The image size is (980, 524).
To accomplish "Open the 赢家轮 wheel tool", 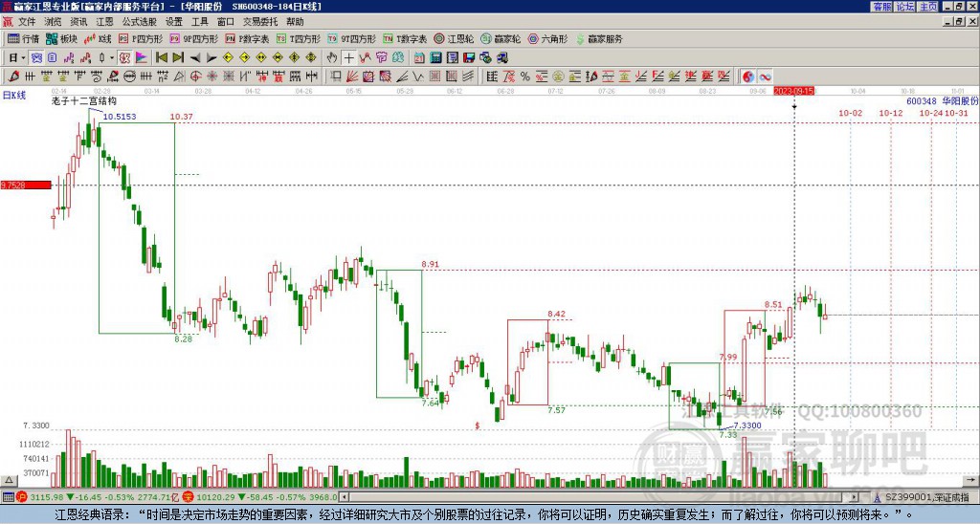I will point(501,38).
